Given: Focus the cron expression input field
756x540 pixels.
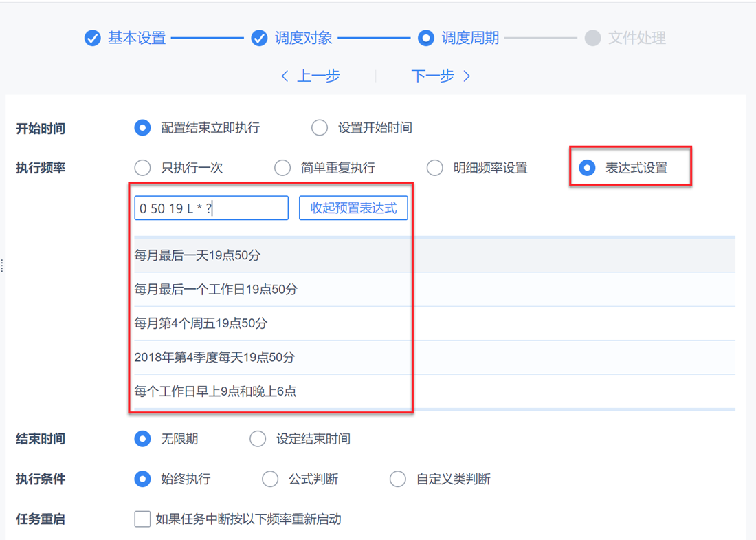Looking at the screenshot, I should pos(211,208).
